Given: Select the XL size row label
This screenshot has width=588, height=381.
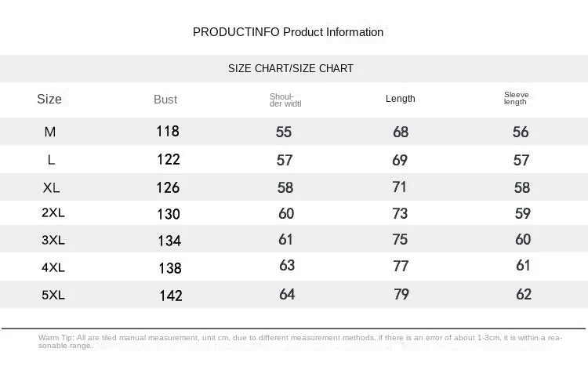Looking at the screenshot, I should pyautogui.click(x=52, y=188).
